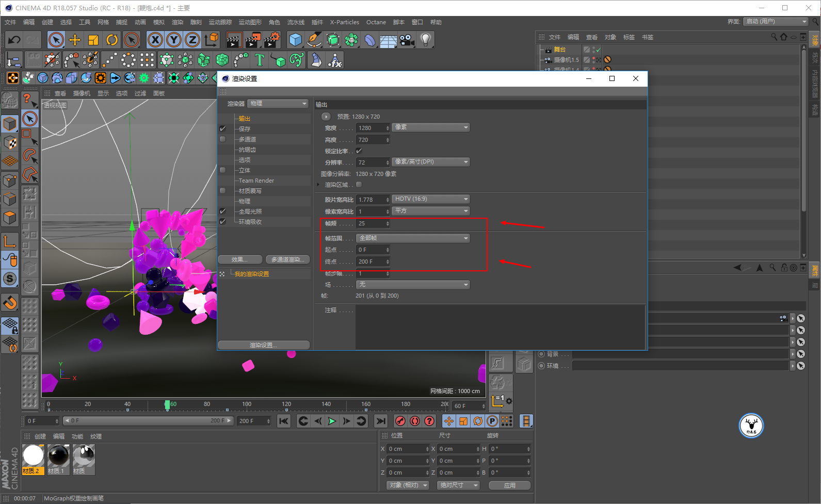The image size is (821, 504).
Task: Click the 效果... effects button
Action: (x=239, y=259)
